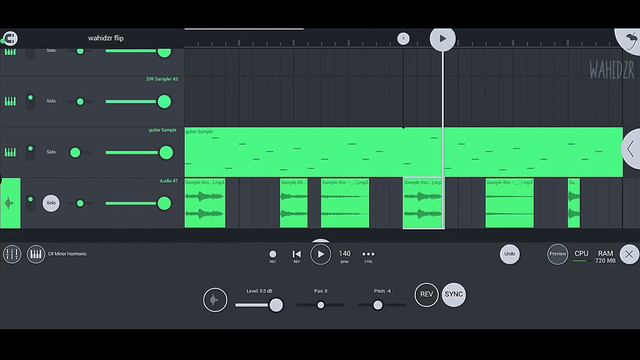Image resolution: width=640 pixels, height=360 pixels.
Task: Select the Audio 47 track waveform icon
Action: (x=10, y=203)
